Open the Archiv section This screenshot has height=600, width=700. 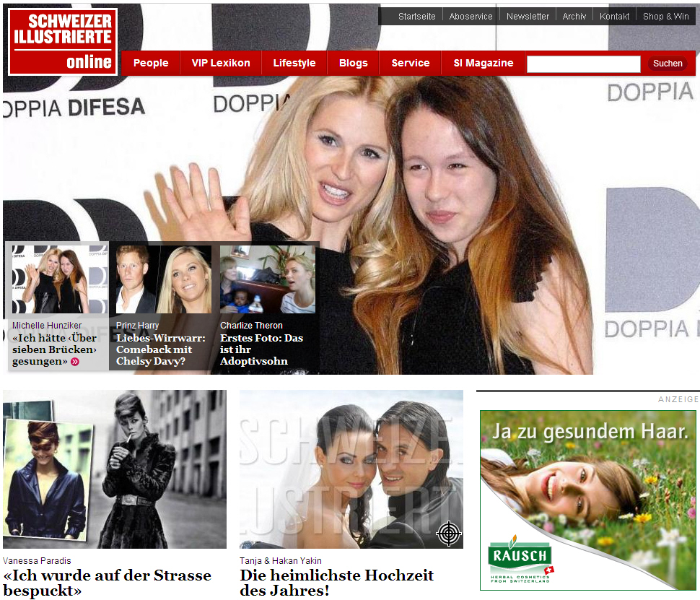coord(574,17)
